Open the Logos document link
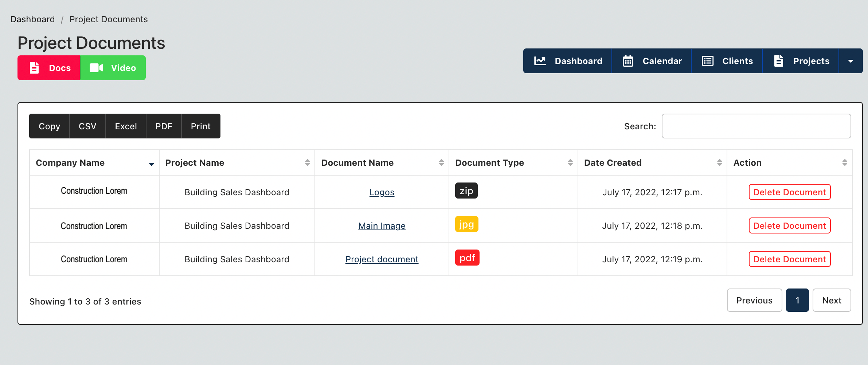The image size is (868, 365). (382, 192)
